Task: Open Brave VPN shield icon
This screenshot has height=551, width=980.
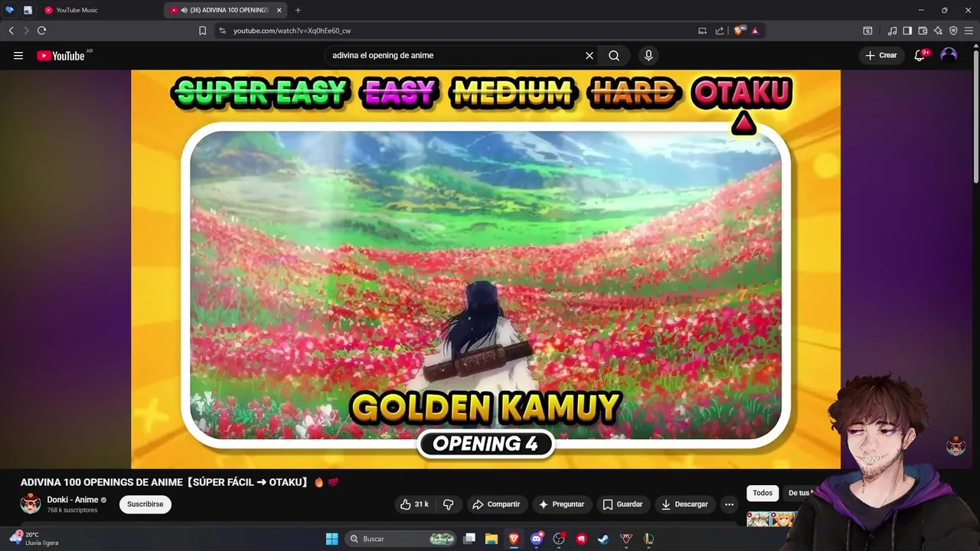Action: pyautogui.click(x=953, y=31)
